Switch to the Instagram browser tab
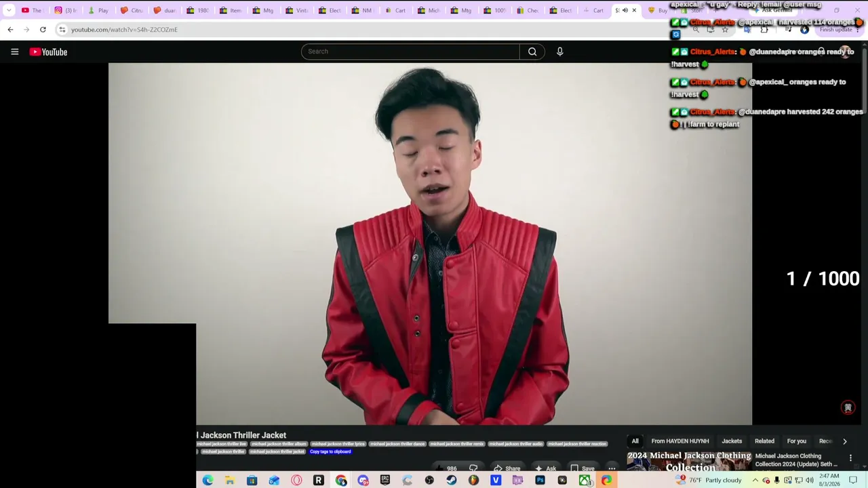The image size is (868, 488). click(x=66, y=10)
